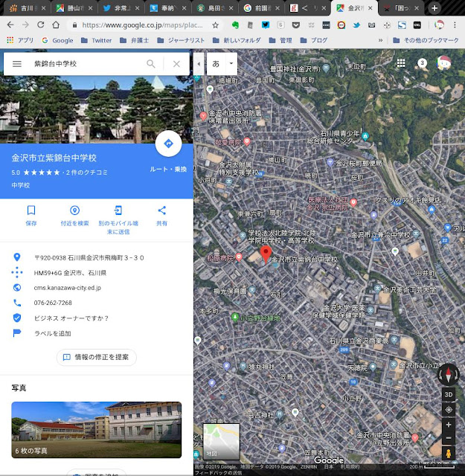This screenshot has width=465, height=476.
Task: Zoom out the map with minus button
Action: click(449, 438)
